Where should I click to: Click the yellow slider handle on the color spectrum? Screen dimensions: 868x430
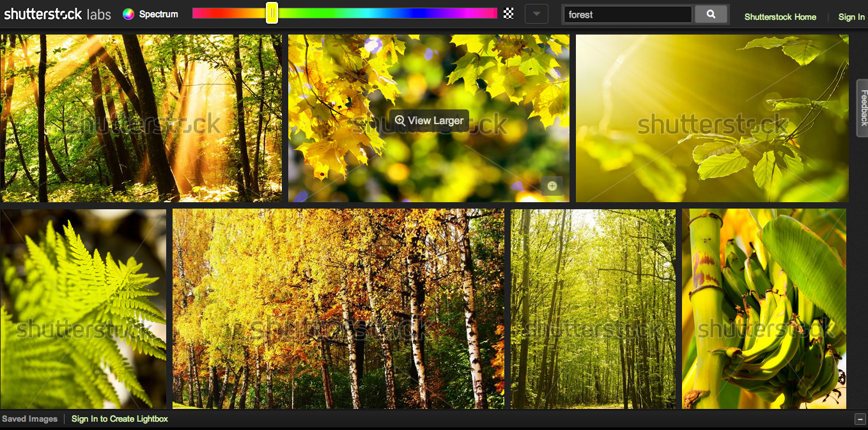click(272, 13)
